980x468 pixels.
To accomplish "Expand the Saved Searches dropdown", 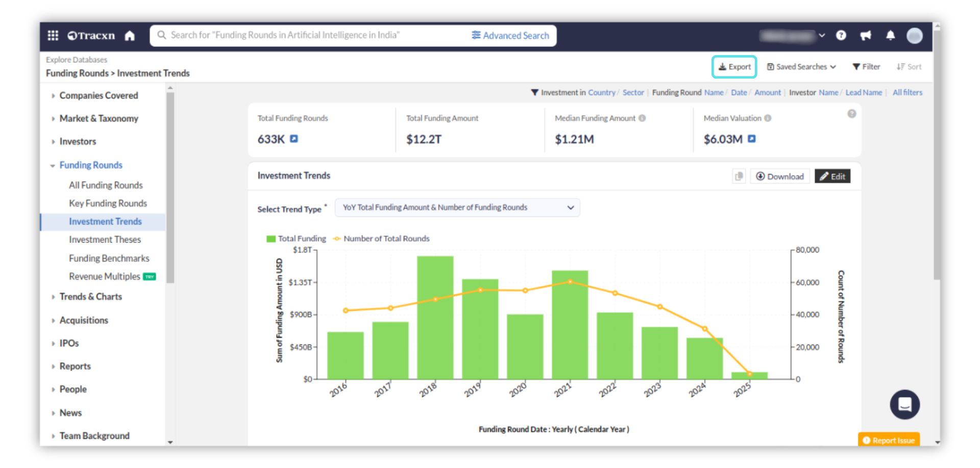I will pos(801,67).
